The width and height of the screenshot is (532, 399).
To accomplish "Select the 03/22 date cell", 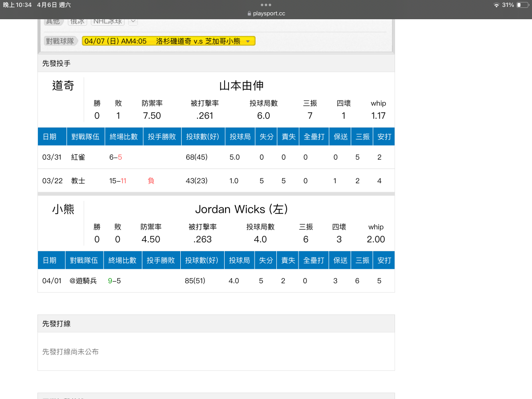I will click(x=52, y=181).
